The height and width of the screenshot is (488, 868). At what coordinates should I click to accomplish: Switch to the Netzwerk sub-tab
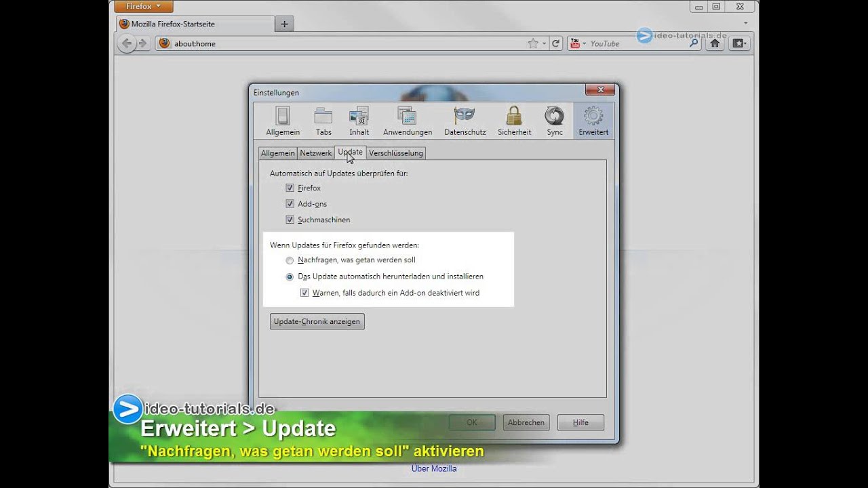coord(316,153)
